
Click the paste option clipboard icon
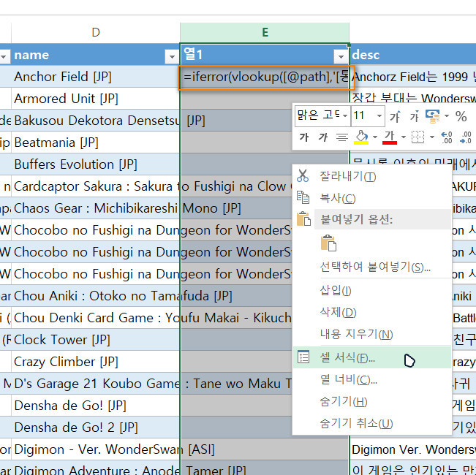[x=328, y=243]
